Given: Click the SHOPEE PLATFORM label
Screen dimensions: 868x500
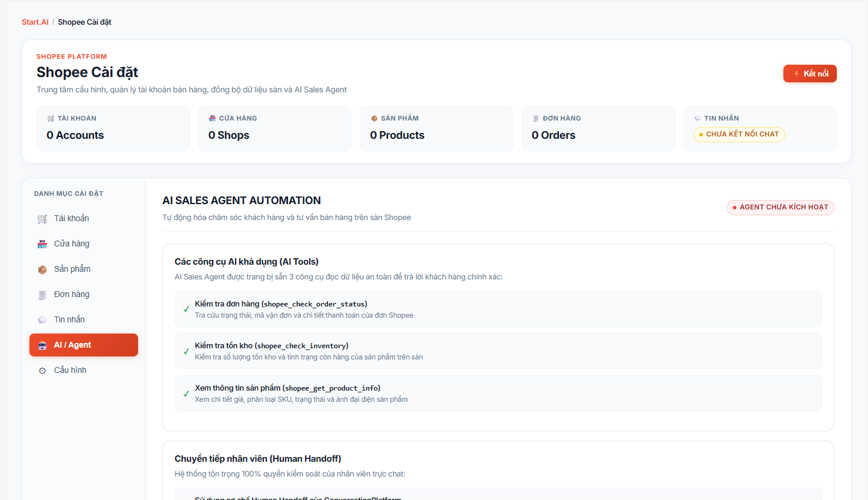Looking at the screenshot, I should click(x=72, y=56).
